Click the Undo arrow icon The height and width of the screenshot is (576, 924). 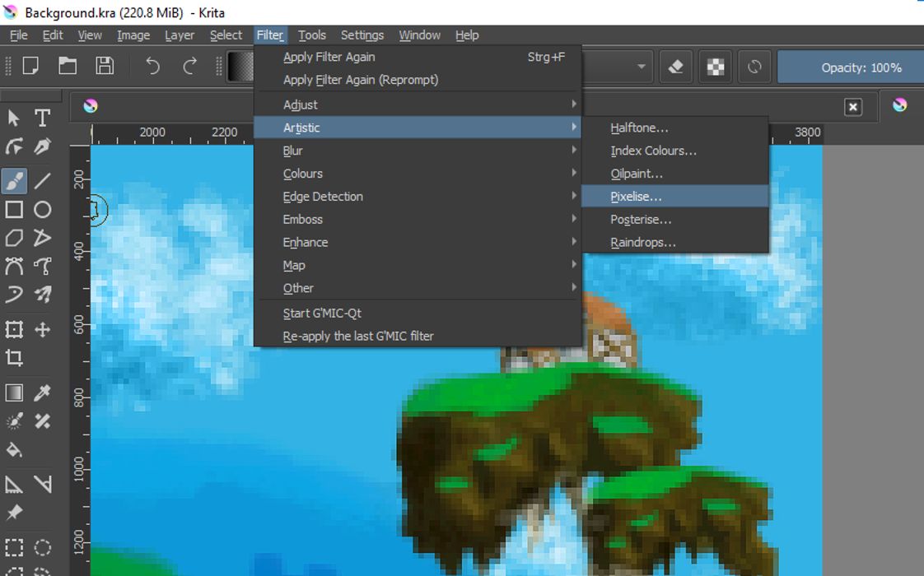pos(152,67)
